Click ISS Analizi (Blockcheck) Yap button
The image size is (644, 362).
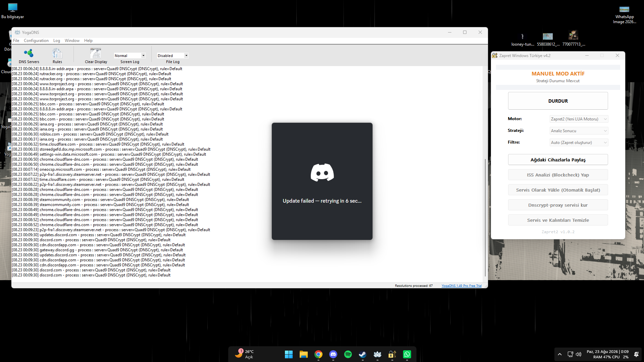(x=558, y=175)
